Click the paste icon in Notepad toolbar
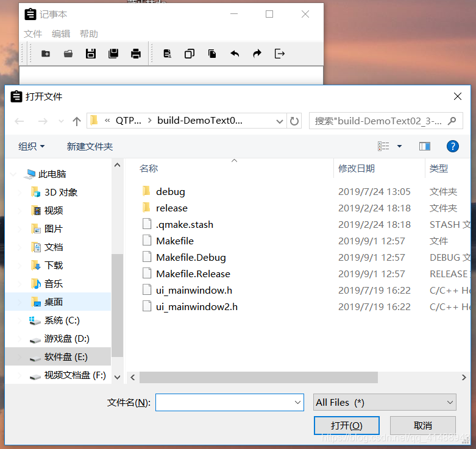Image resolution: width=476 pixels, height=449 pixels. (212, 54)
